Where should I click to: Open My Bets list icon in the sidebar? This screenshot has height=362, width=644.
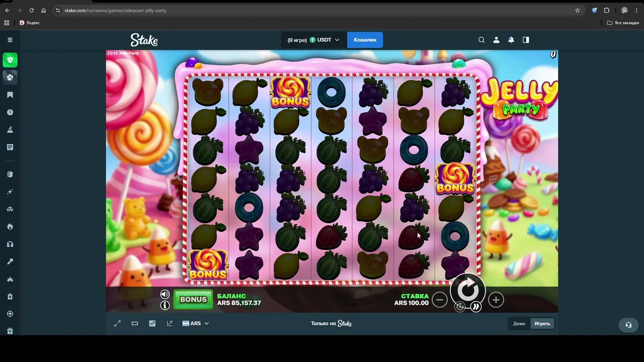[x=10, y=147]
